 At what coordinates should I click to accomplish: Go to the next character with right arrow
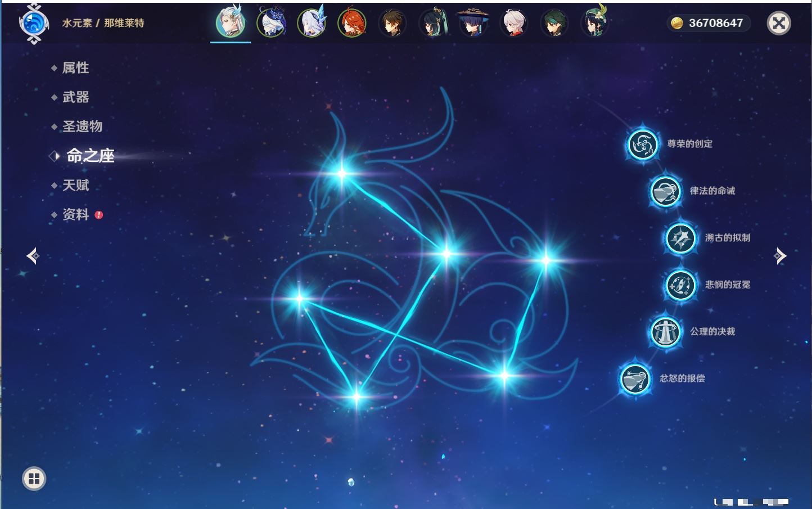tap(780, 256)
